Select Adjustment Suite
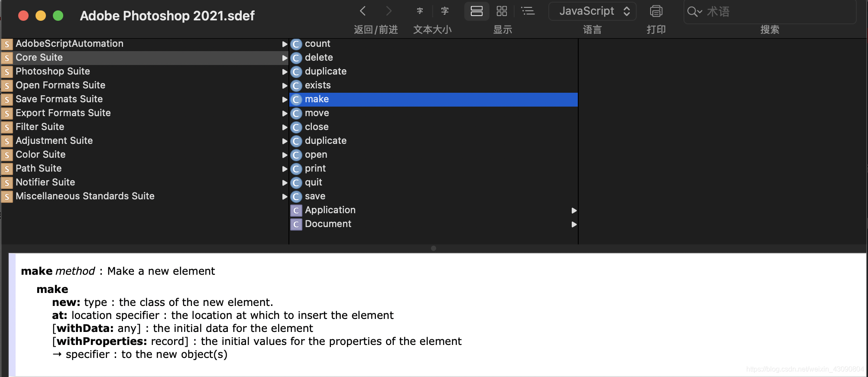 point(145,141)
